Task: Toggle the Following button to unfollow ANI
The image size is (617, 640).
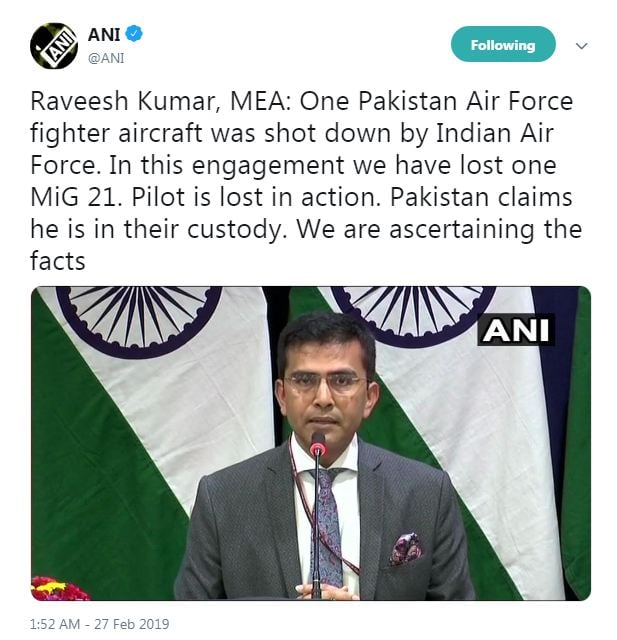Action: point(503,44)
